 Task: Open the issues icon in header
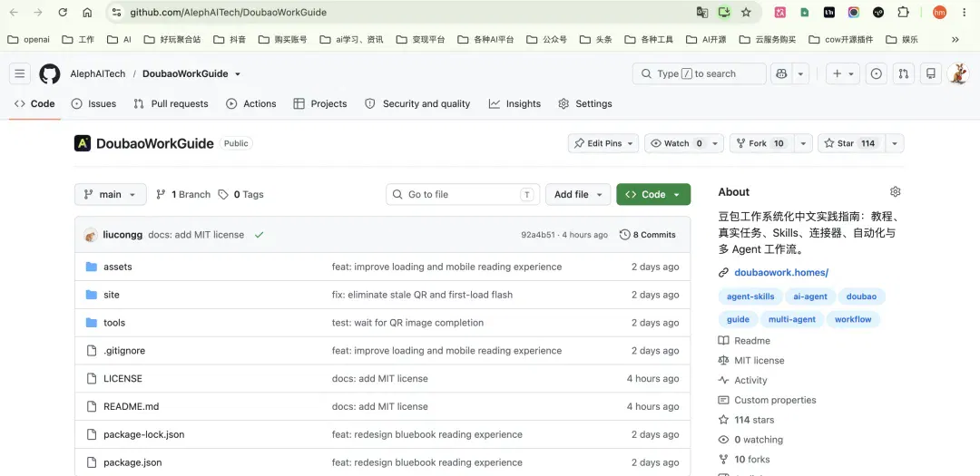877,73
